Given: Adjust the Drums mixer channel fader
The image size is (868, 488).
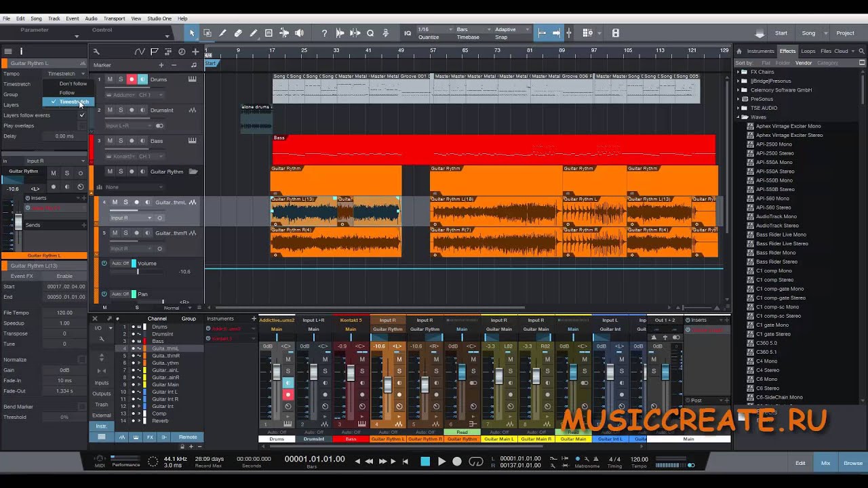Looking at the screenshot, I should (x=277, y=373).
